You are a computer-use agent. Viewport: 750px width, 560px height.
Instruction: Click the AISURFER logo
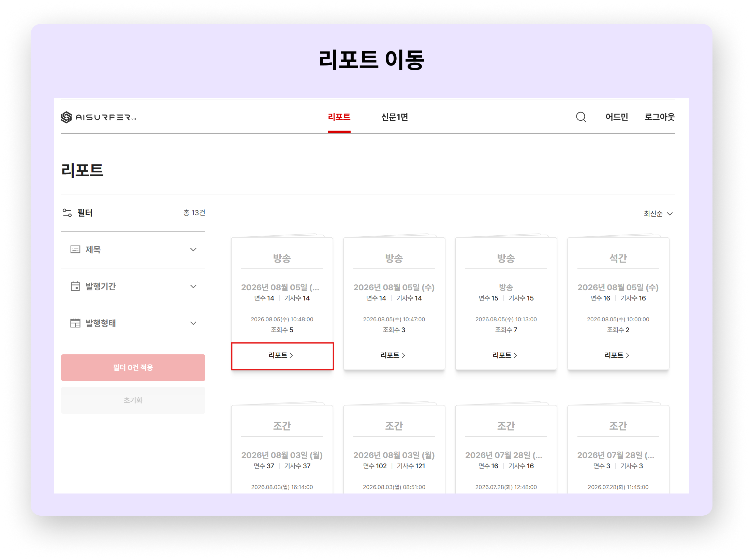(x=98, y=117)
